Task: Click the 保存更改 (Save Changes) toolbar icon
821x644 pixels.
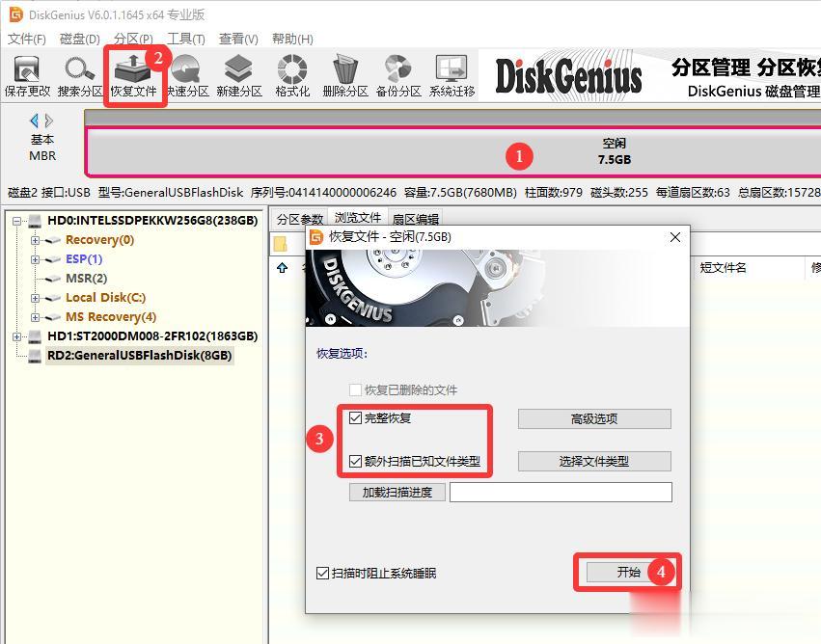Action: pyautogui.click(x=27, y=76)
